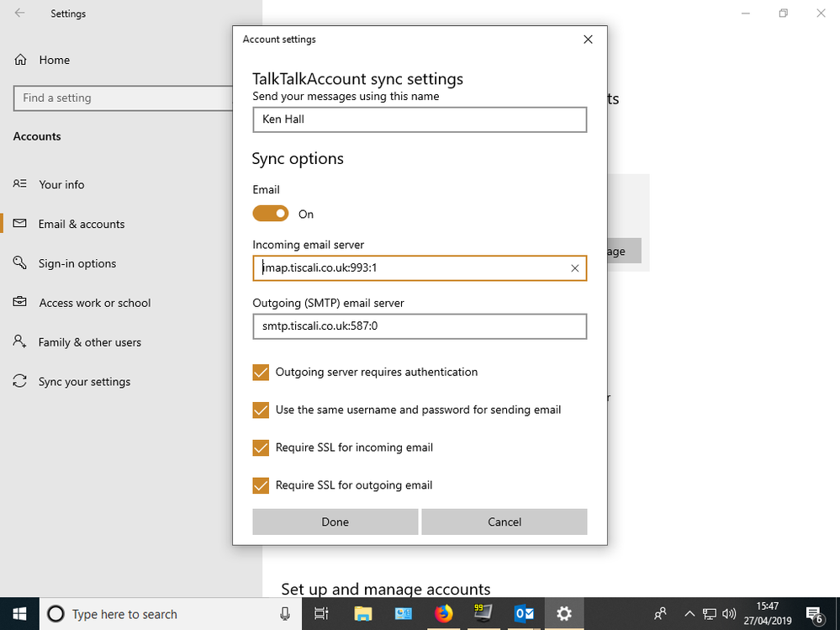Open Outlook from the taskbar
This screenshot has width=840, height=630.
pyautogui.click(x=524, y=613)
